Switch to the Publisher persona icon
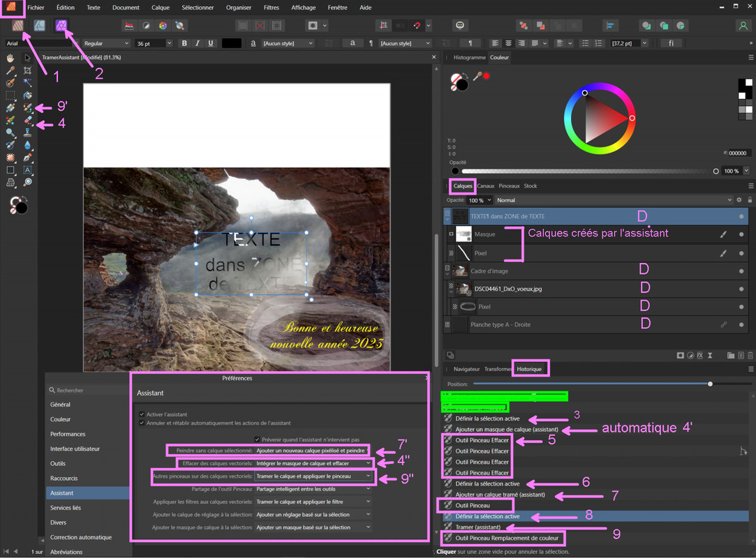This screenshot has width=756, height=558. 18,25
